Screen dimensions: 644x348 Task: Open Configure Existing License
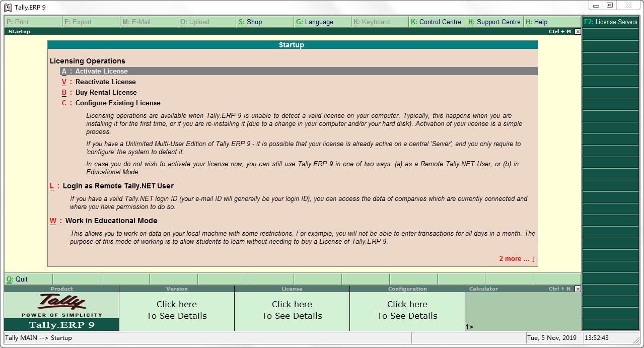point(117,103)
